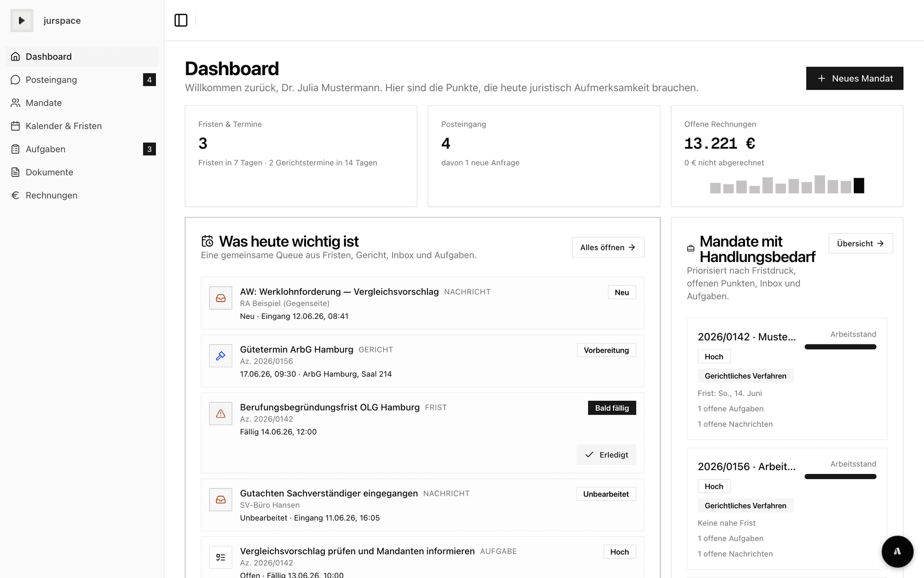Click inbox icon of Gutachten Sachverständiger entry
This screenshot has height=578, width=924.
pos(220,500)
